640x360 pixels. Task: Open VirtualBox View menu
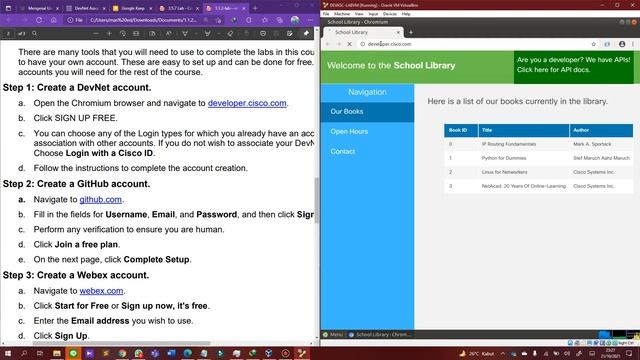[x=359, y=14]
